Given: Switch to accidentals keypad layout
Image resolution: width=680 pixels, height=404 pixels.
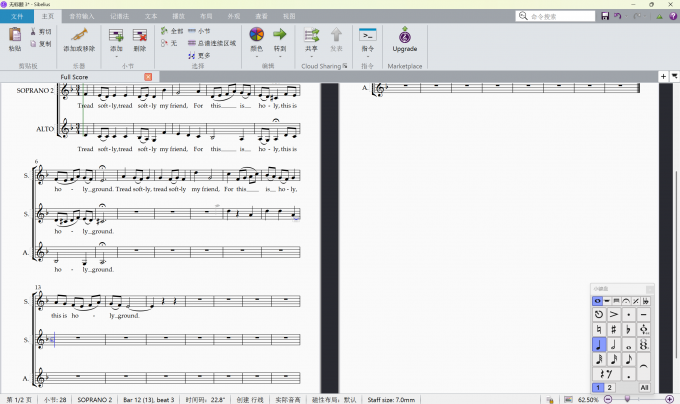Looking at the screenshot, I should click(645, 301).
